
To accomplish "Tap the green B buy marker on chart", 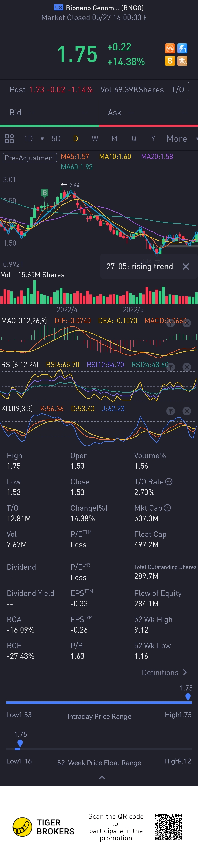I will pos(44,193).
